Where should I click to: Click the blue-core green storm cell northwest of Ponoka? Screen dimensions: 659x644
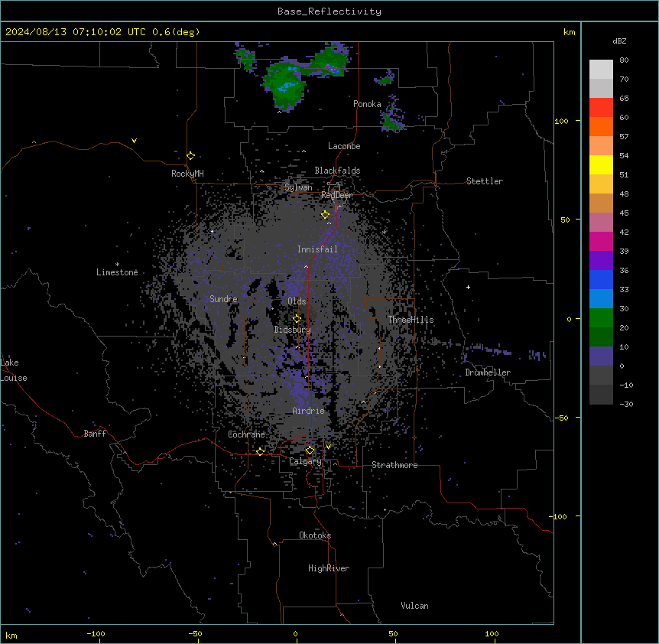(286, 86)
